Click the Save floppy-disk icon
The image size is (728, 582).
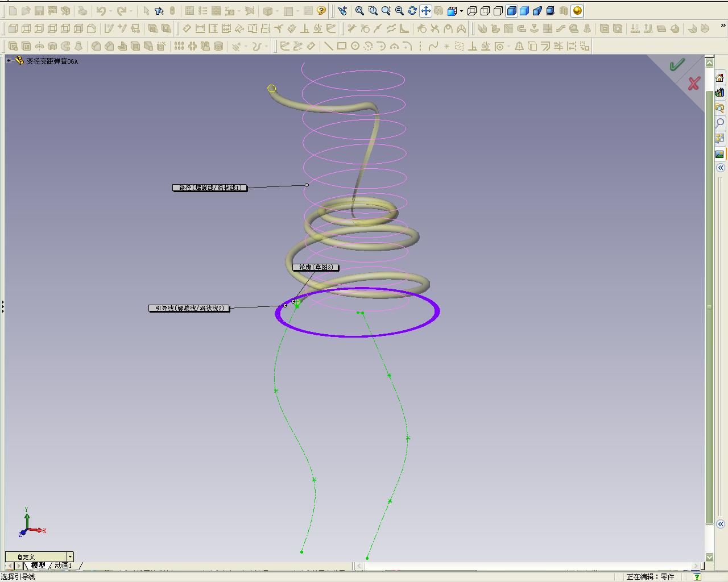click(39, 11)
